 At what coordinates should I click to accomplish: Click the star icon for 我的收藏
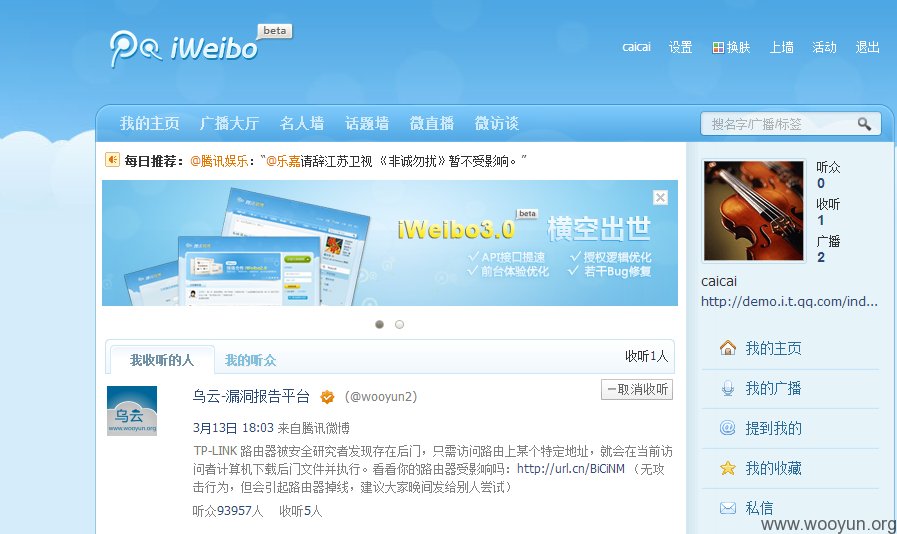728,468
